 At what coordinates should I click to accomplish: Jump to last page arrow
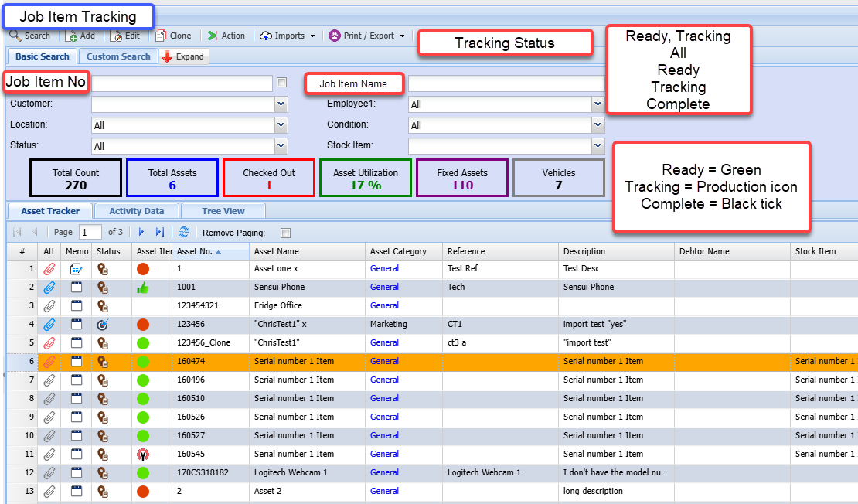[x=160, y=232]
